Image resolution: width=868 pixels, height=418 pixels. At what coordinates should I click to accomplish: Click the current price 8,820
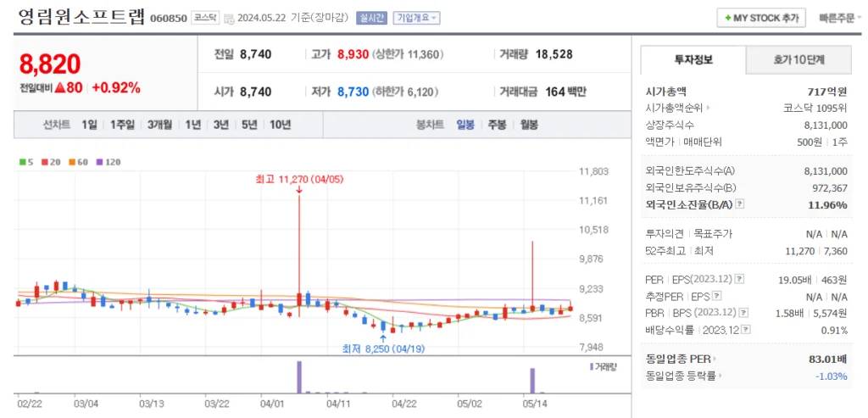click(x=50, y=64)
